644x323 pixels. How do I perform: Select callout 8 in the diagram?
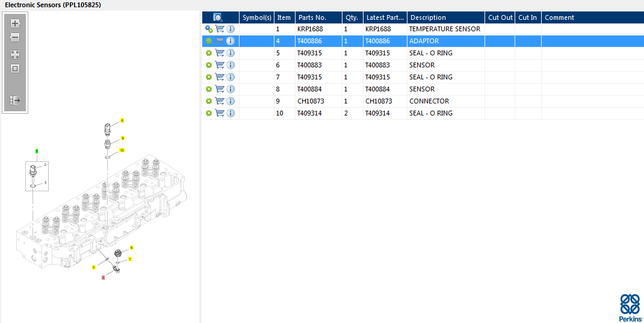pyautogui.click(x=122, y=121)
